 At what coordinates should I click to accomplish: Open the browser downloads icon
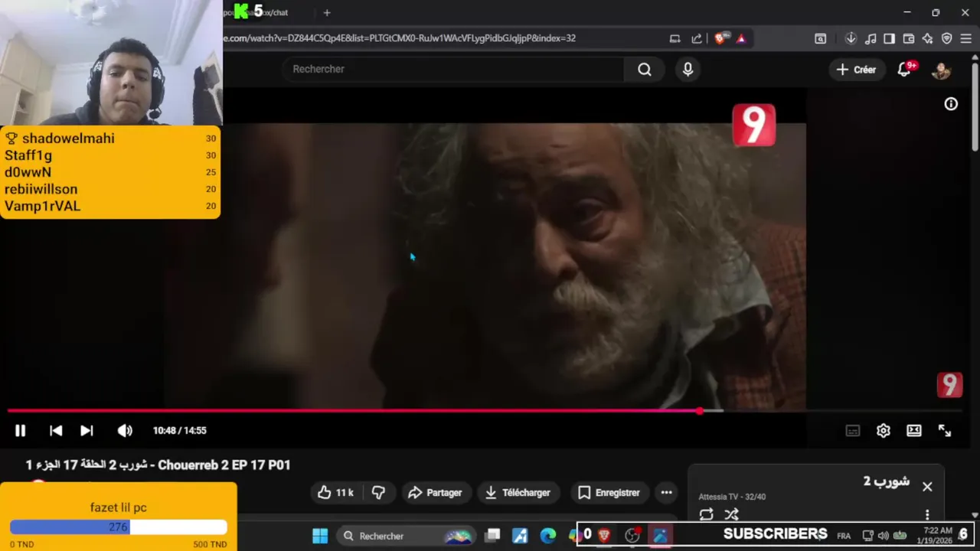click(851, 38)
